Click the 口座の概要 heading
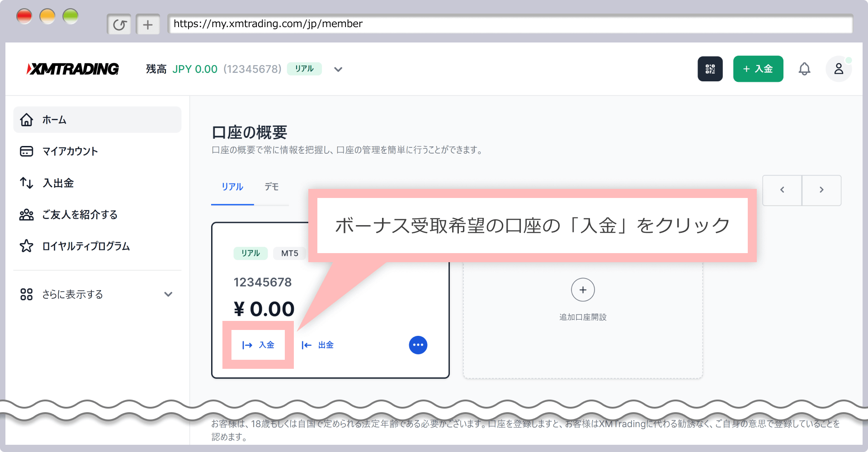Screen dimensions: 868x452 click(250, 132)
